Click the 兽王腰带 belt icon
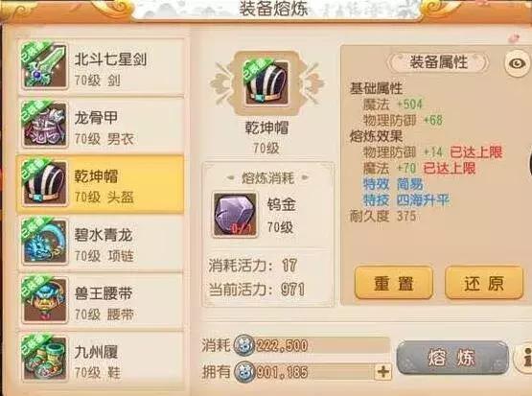This screenshot has height=396, width=532. pos(45,300)
